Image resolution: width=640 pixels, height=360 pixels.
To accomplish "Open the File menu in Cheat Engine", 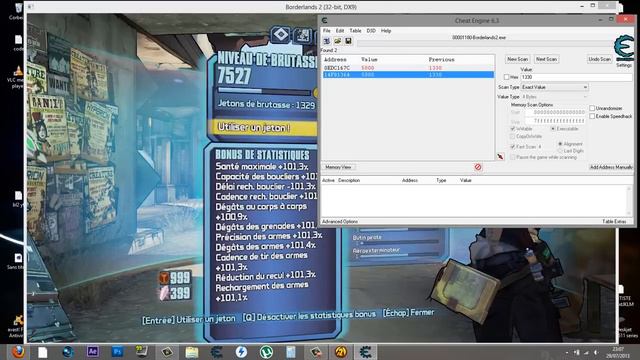I will point(327,31).
